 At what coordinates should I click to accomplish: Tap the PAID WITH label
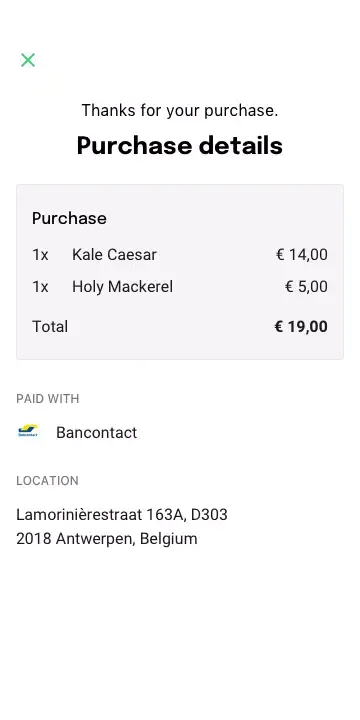coord(48,399)
